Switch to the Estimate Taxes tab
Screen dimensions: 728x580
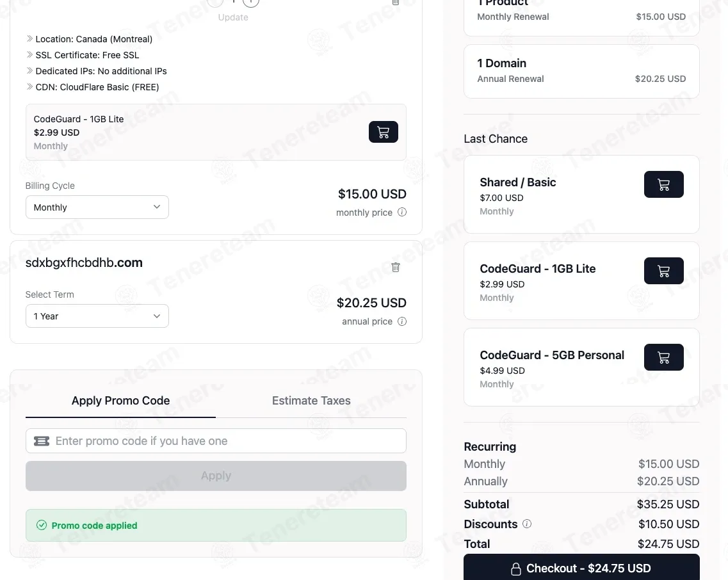[311, 400]
